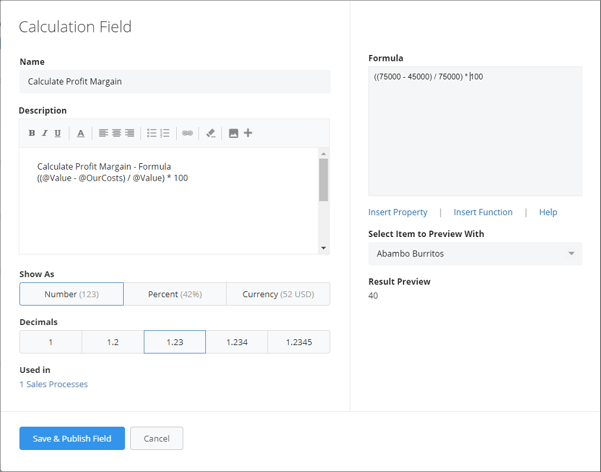Insert an image into description

[x=233, y=133]
